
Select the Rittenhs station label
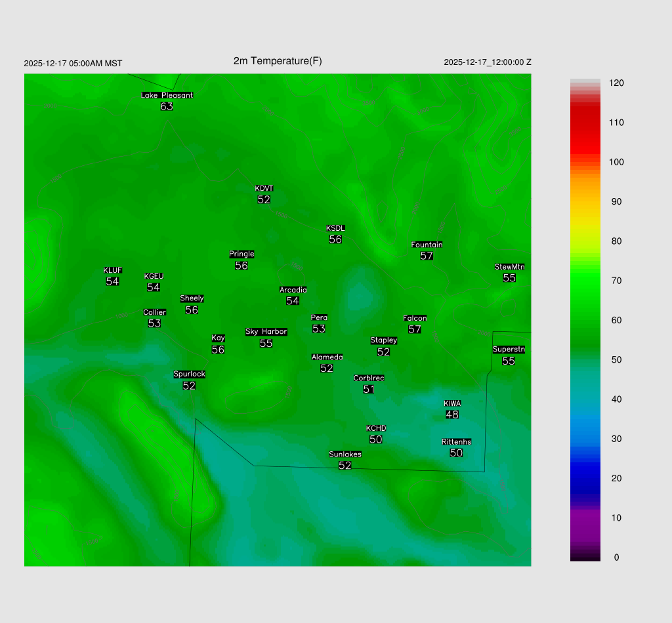456,442
